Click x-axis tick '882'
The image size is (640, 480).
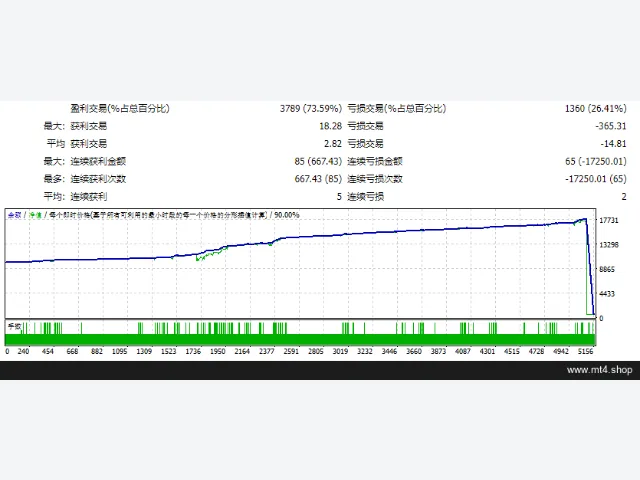click(97, 351)
